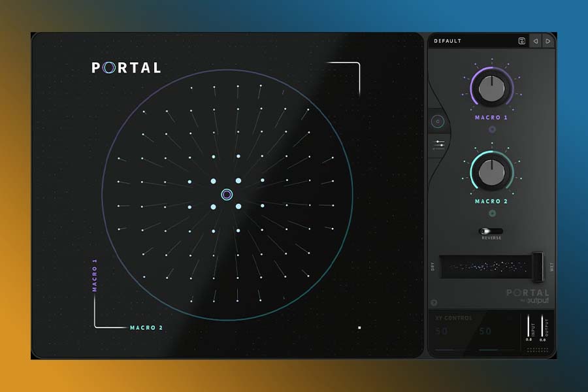Click the small assign dot below Macro 2

point(493,214)
